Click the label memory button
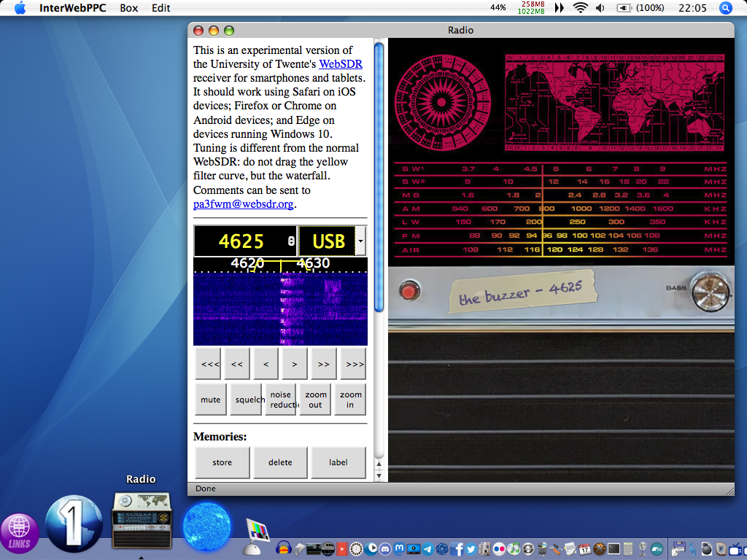Image resolution: width=747 pixels, height=560 pixels. click(x=338, y=462)
